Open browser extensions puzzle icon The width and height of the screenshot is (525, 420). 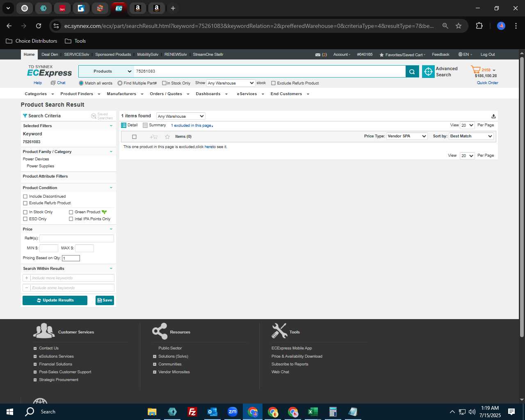[x=479, y=26]
